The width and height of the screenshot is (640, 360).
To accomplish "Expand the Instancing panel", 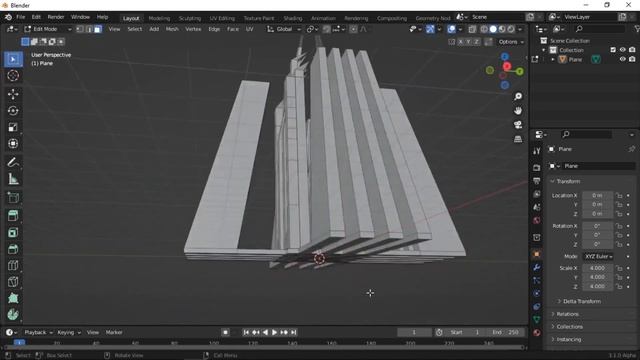I will pyautogui.click(x=569, y=339).
